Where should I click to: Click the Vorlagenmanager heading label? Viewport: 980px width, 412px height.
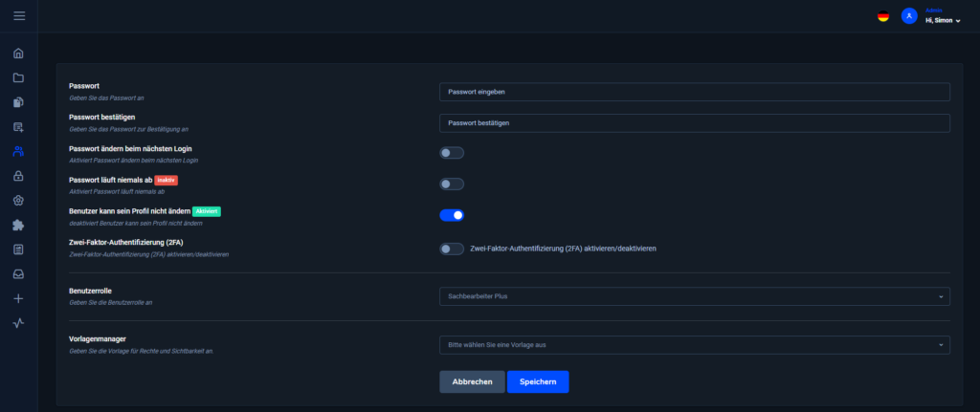pos(99,339)
